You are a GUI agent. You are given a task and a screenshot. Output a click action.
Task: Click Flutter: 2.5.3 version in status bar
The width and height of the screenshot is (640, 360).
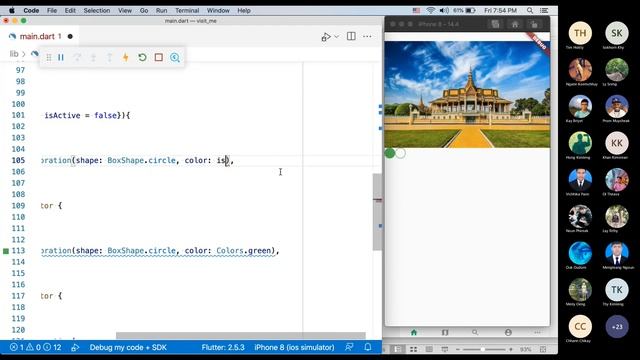click(223, 347)
